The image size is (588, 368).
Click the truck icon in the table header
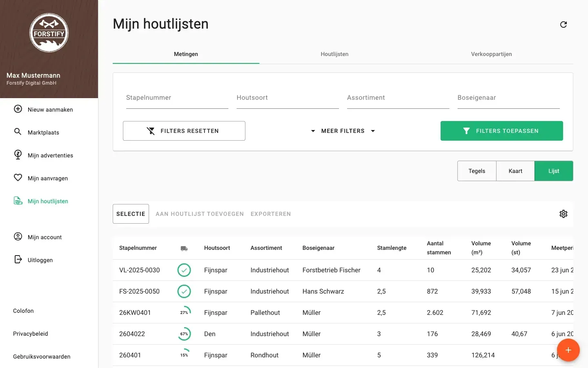point(184,248)
